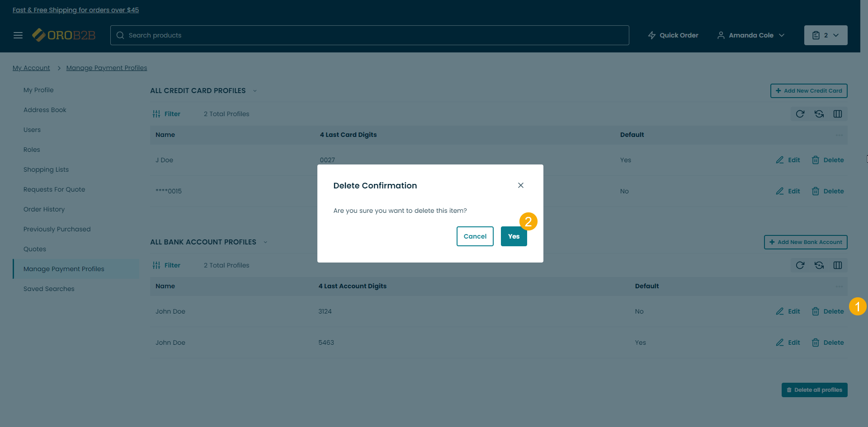Open Address Book in sidebar menu
The width and height of the screenshot is (868, 427).
point(45,110)
